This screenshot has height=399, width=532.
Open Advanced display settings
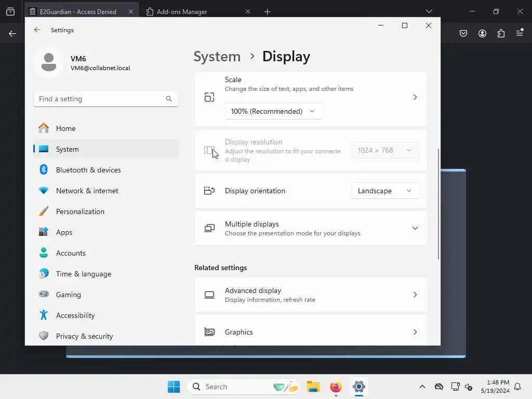coord(311,295)
